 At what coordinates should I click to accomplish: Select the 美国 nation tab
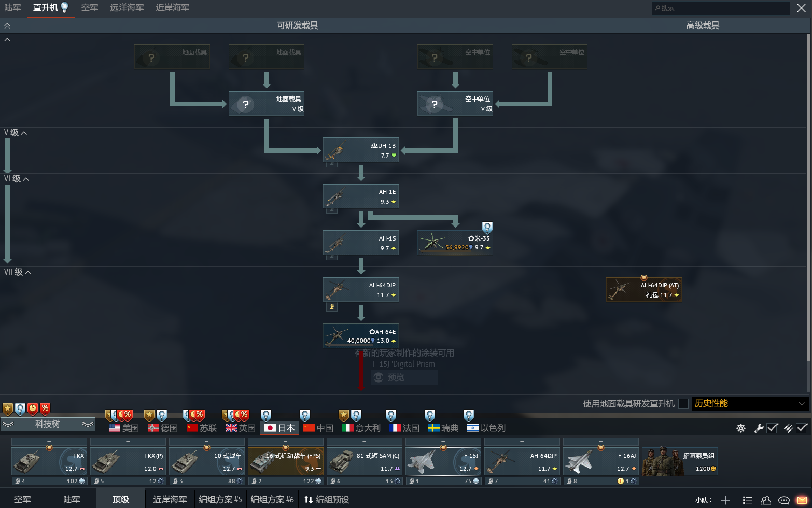(124, 428)
